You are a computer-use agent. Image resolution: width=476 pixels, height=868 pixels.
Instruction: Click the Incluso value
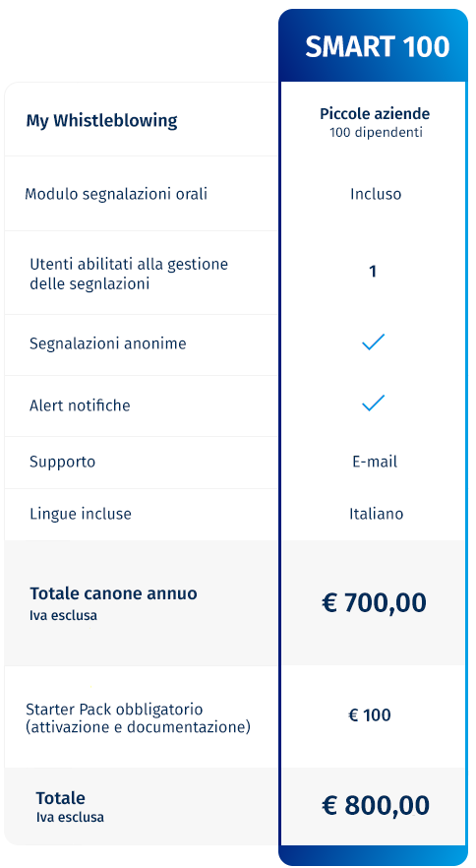pos(376,194)
